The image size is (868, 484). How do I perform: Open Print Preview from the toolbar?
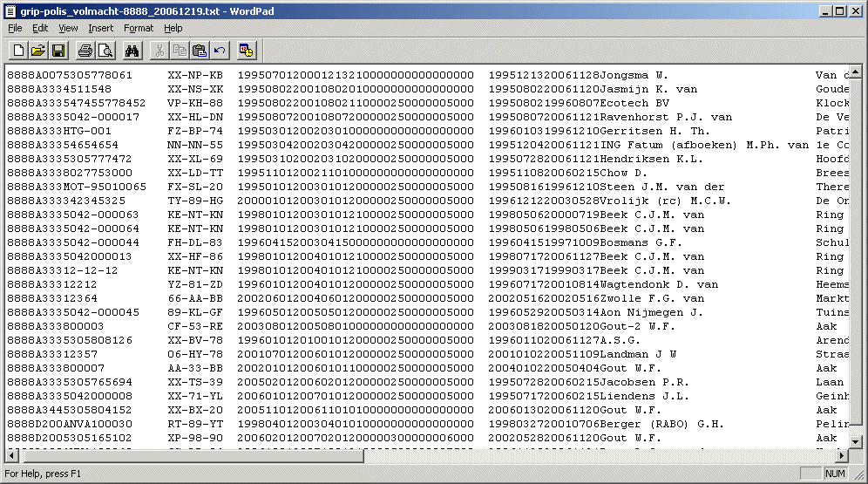click(x=105, y=51)
